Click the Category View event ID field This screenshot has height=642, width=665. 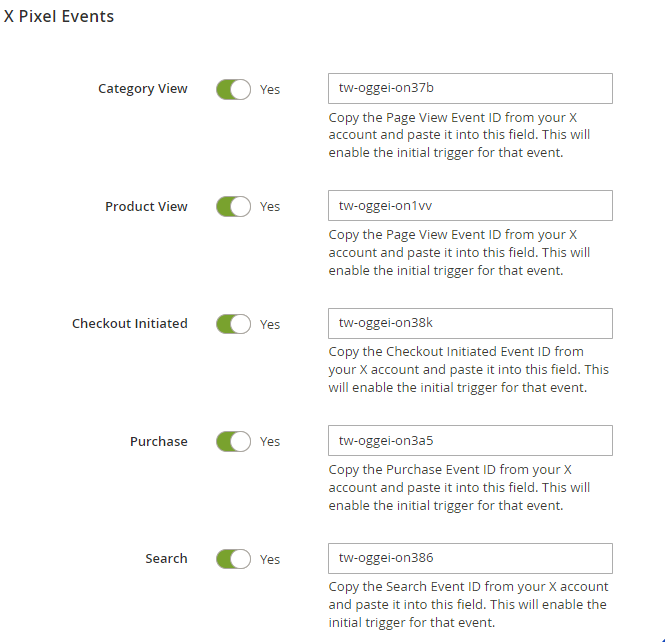[470, 88]
